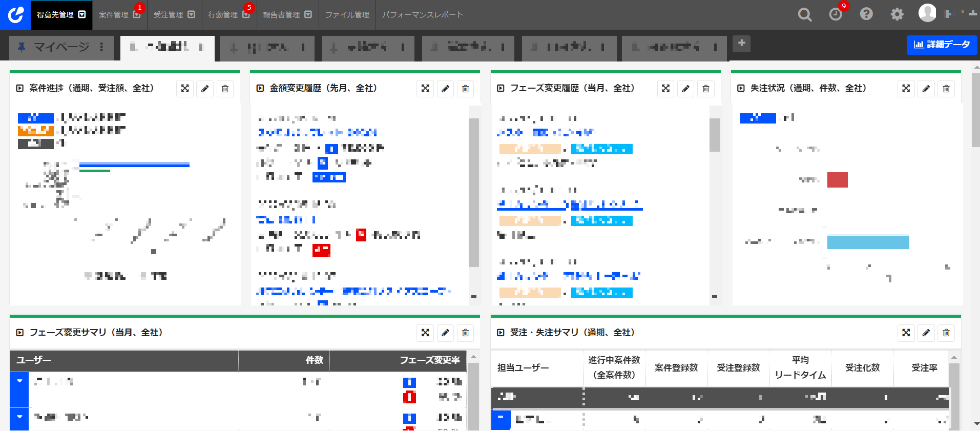The width and height of the screenshot is (980, 431).
Task: Click the 受注化数 column header
Action: pos(863,368)
